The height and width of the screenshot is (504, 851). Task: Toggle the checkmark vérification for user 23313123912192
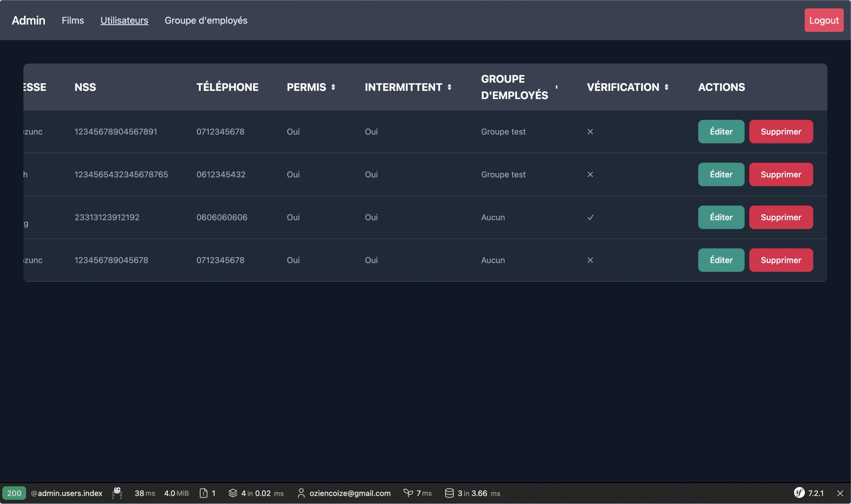[590, 217]
